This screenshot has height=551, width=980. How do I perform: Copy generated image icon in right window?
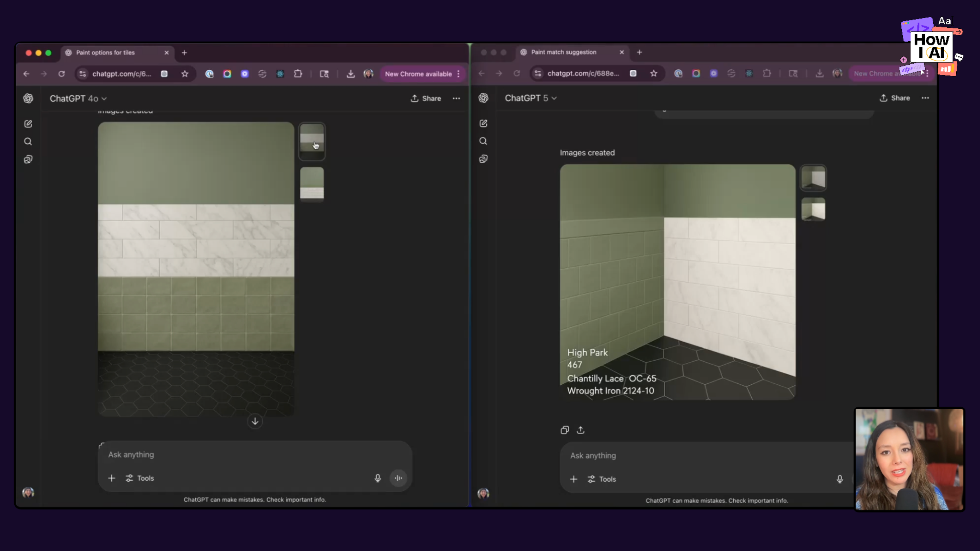(565, 430)
